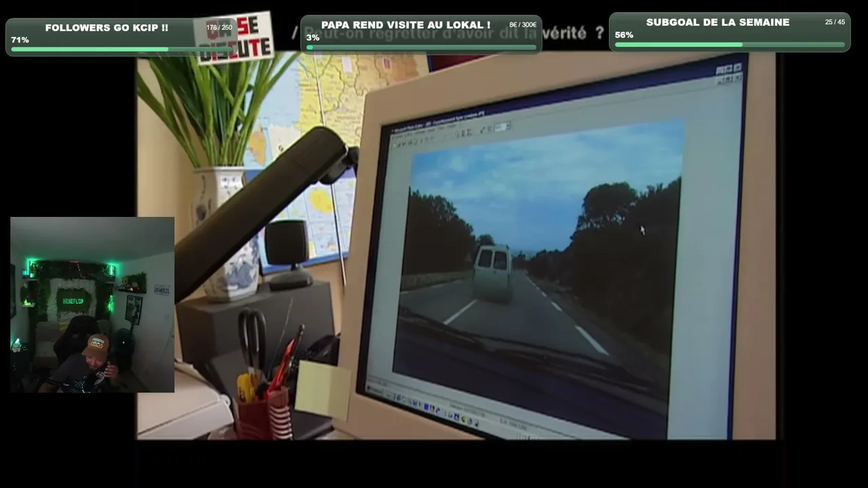Click the weekly subgoal progress bar
The height and width of the screenshot is (488, 868).
click(x=730, y=45)
